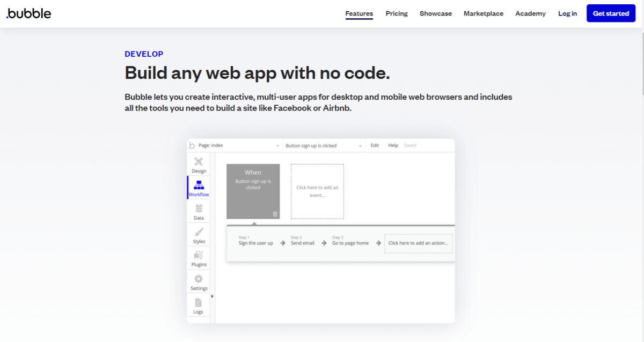Click the Get started button
The image size is (644, 342).
click(611, 13)
